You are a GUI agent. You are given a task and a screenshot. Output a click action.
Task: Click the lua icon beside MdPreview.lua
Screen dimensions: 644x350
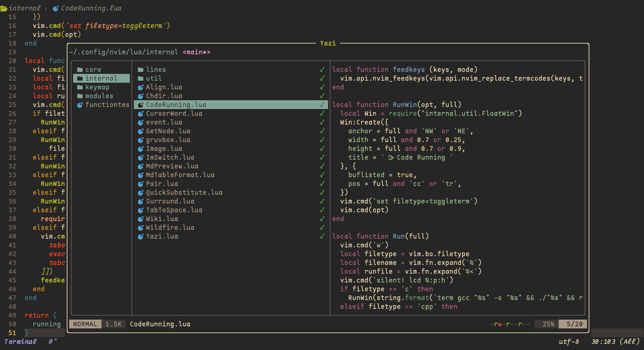click(x=141, y=166)
